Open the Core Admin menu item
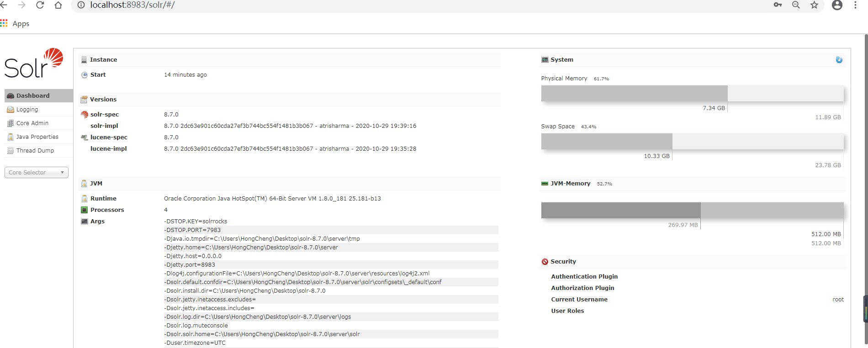 point(39,123)
